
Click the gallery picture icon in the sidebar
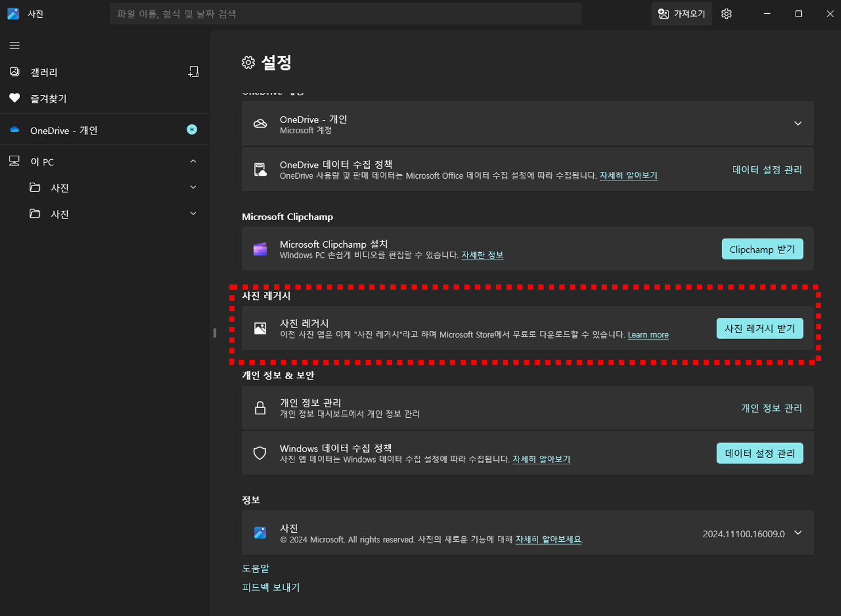(x=15, y=72)
